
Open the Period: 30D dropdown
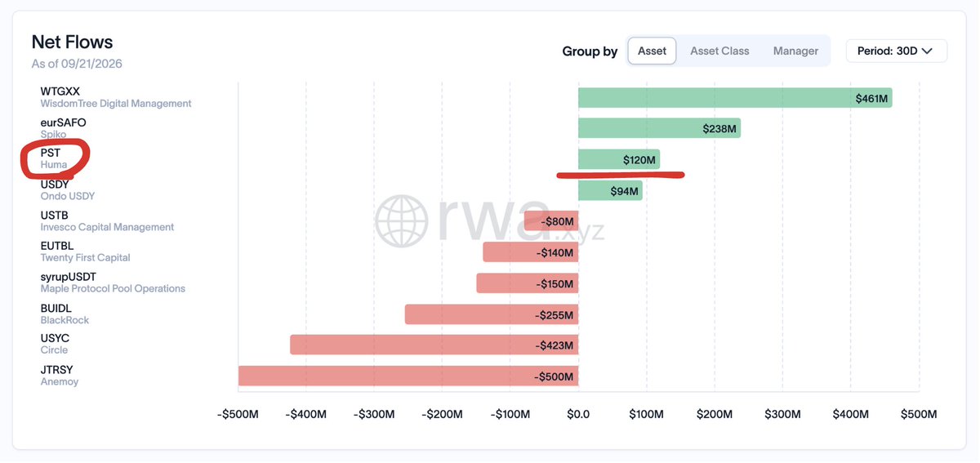(x=896, y=51)
